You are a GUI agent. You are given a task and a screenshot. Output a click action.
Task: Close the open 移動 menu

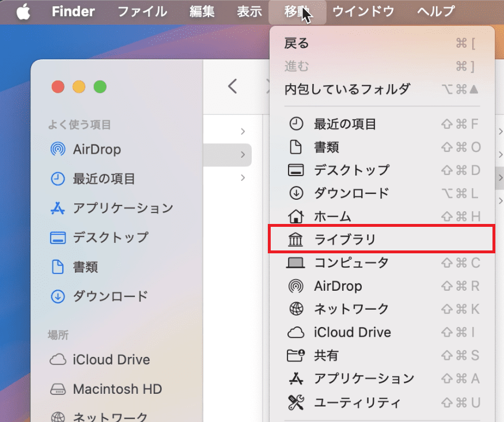click(x=297, y=12)
